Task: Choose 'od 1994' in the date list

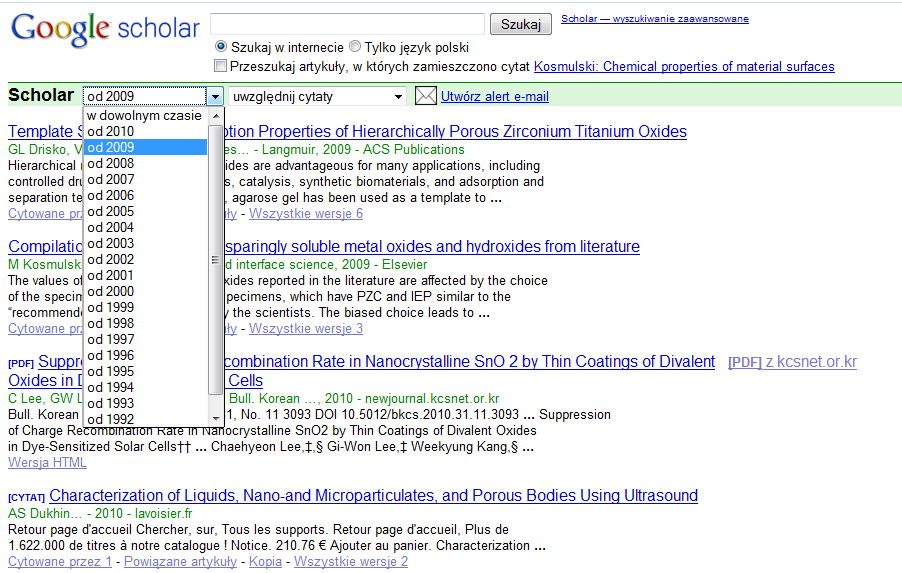Action: [146, 388]
